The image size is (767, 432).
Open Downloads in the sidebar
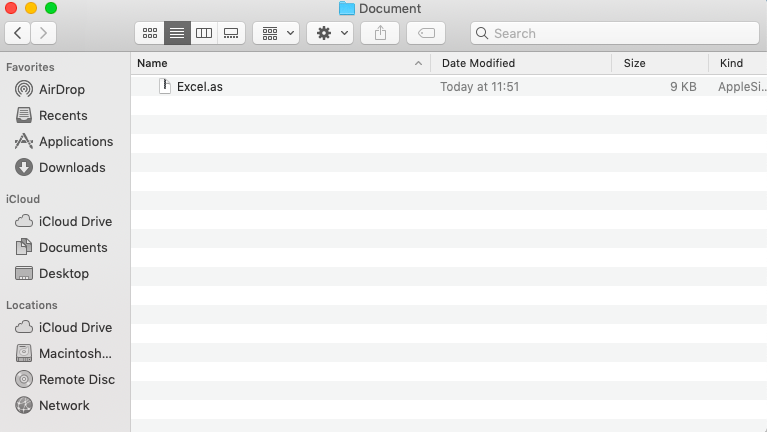pyautogui.click(x=72, y=167)
